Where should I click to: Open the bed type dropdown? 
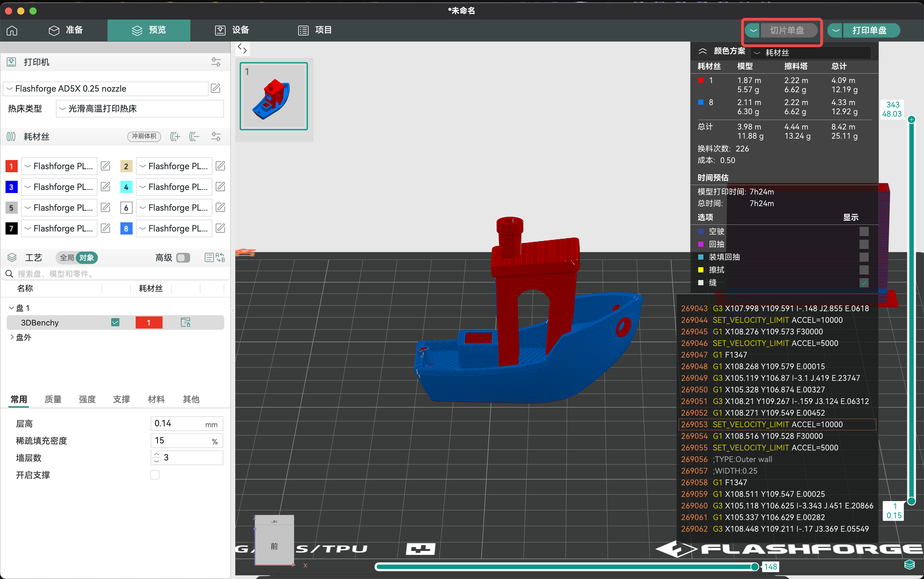point(140,109)
